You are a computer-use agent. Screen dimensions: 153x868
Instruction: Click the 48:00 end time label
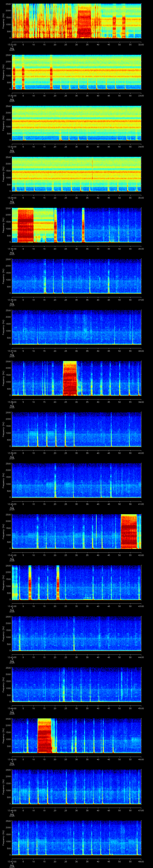tap(141, 861)
